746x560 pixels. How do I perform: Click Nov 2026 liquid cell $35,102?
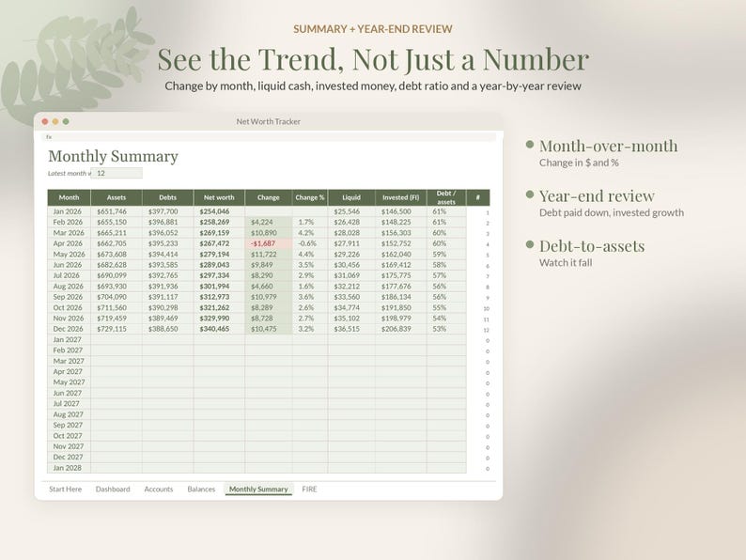[351, 319]
